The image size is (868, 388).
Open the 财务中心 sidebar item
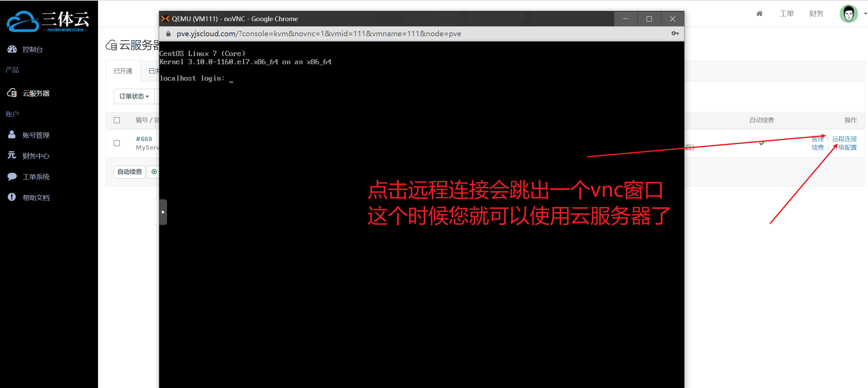coord(36,156)
